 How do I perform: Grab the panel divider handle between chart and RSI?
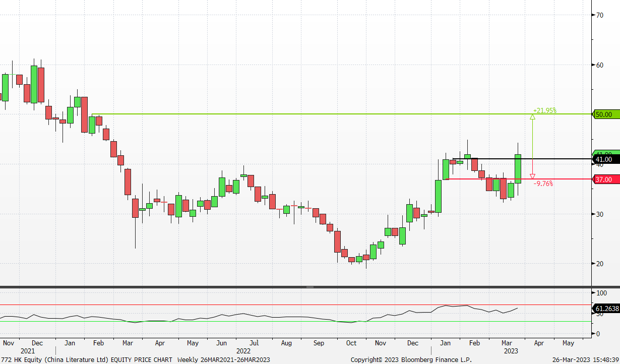point(309,287)
